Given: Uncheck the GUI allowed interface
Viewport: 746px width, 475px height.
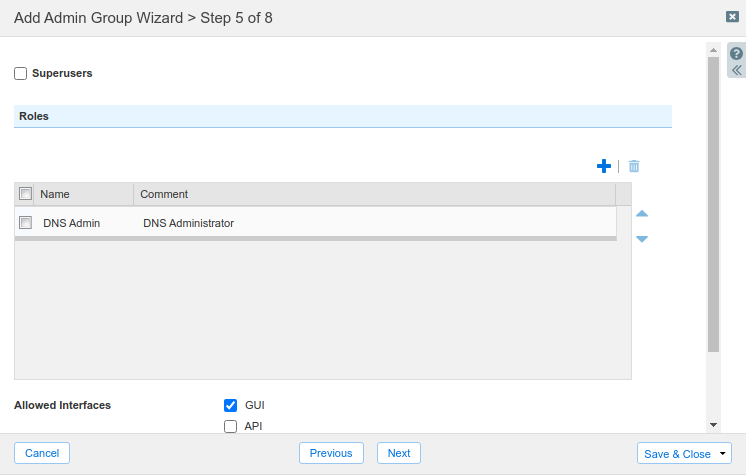Looking at the screenshot, I should pos(230,405).
